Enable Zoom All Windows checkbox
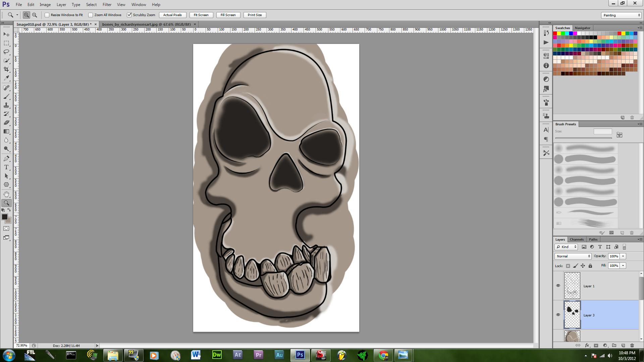 point(91,15)
